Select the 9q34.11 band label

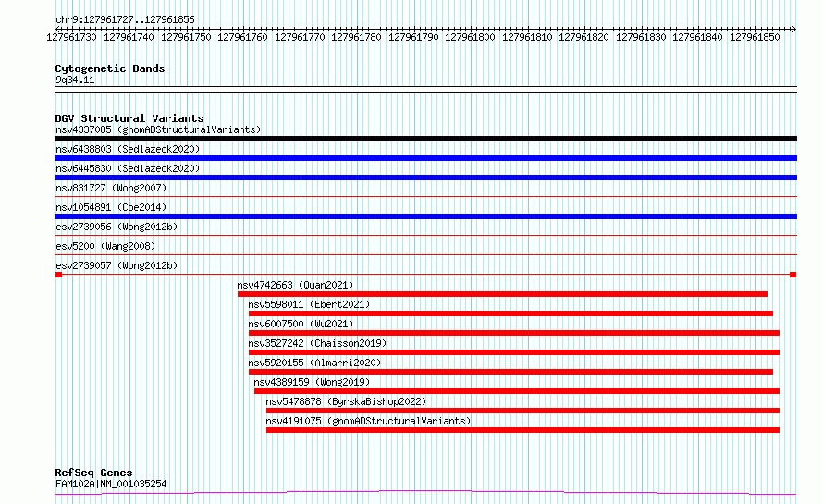(75, 80)
